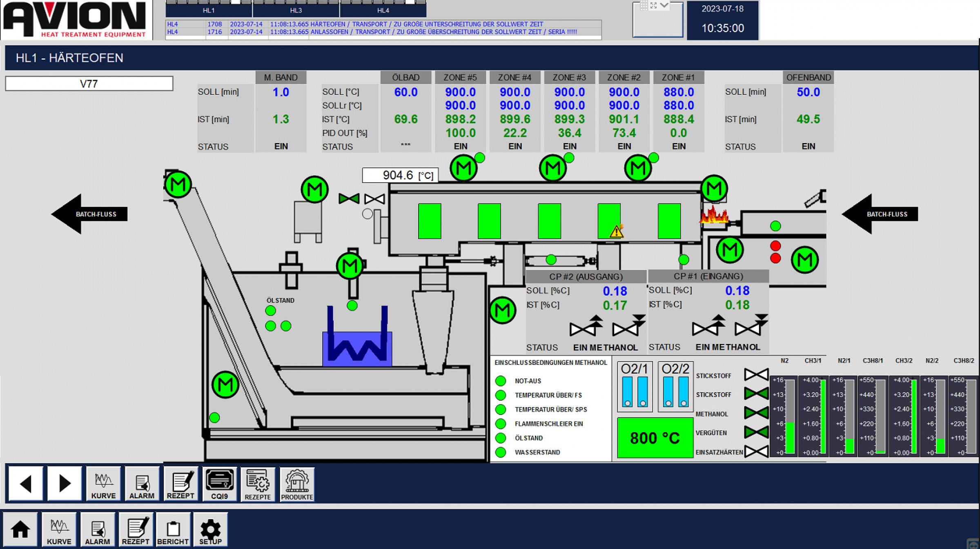Image resolution: width=980 pixels, height=549 pixels.
Task: Go to next screen with right arrow
Action: [65, 484]
